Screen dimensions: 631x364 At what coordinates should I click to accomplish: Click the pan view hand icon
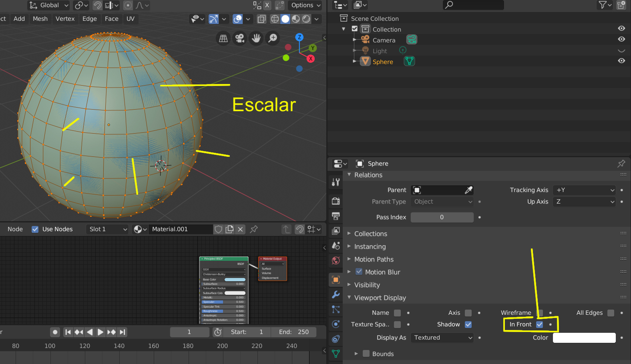(x=256, y=38)
